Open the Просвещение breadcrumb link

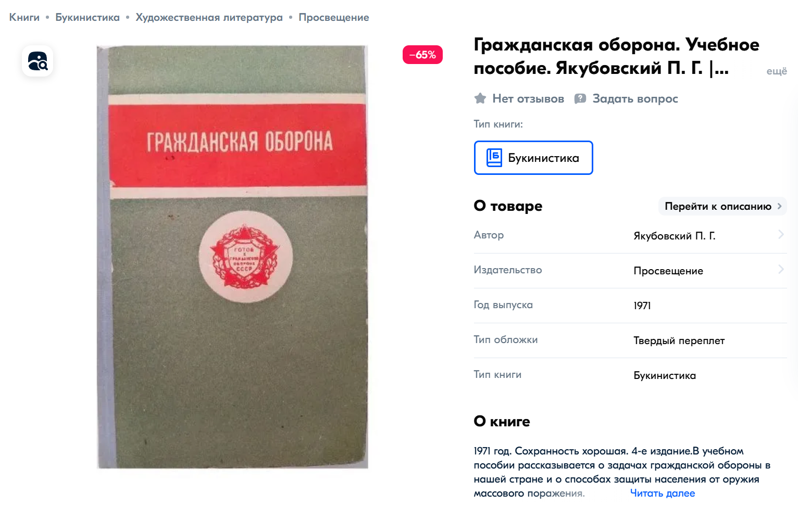pyautogui.click(x=334, y=17)
